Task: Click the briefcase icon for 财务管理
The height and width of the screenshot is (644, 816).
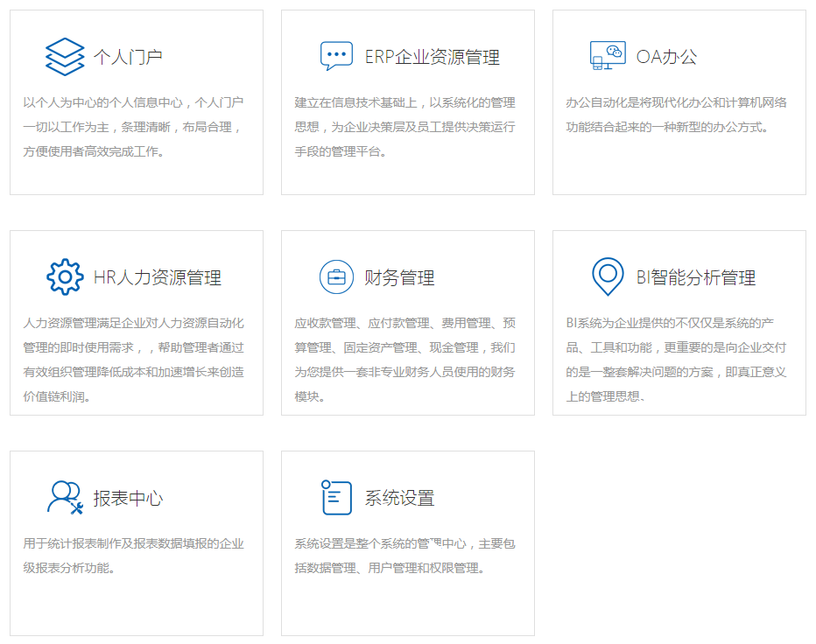Action: pos(336,277)
